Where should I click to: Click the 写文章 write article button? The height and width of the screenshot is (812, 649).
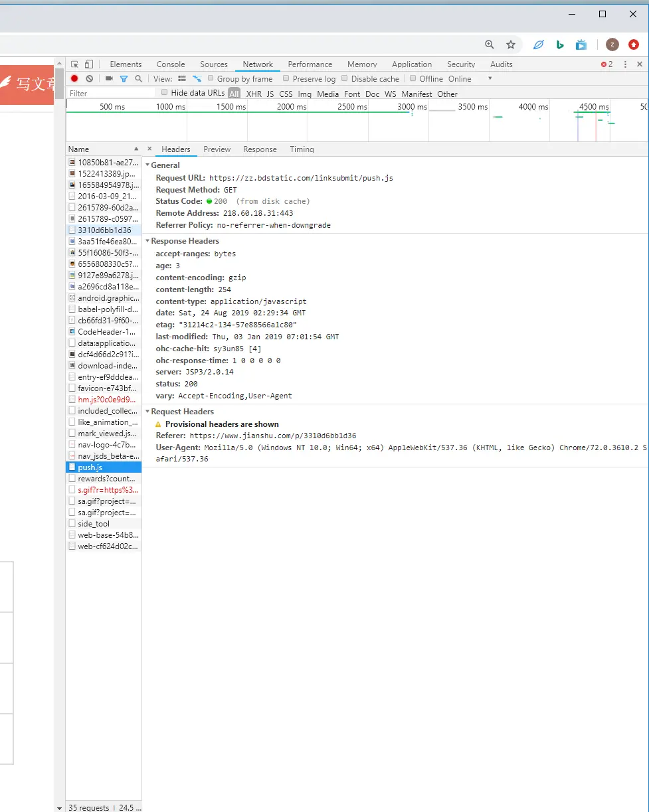(x=27, y=84)
